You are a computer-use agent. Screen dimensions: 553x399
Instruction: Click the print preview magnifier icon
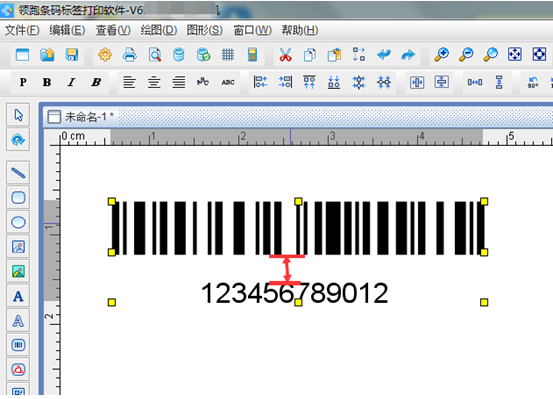155,55
